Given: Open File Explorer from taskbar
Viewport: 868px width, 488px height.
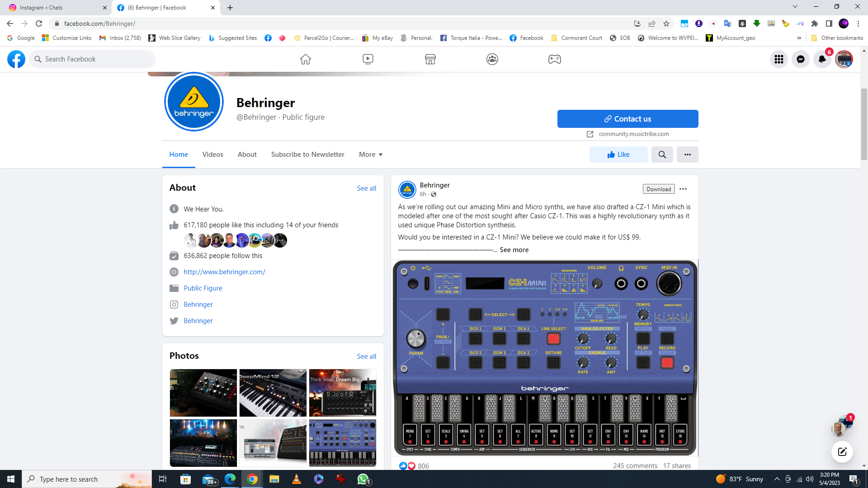Looking at the screenshot, I should pos(274,479).
